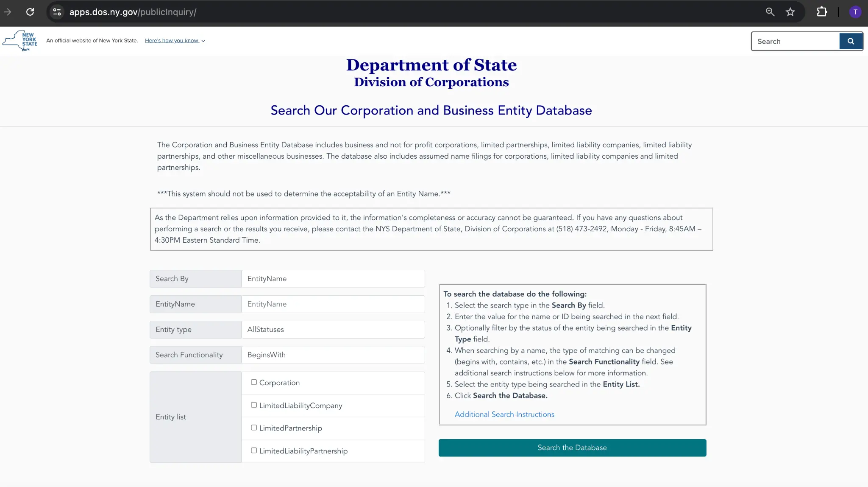Click 'Search Our Corporation and Business Entity Database' heading
The image size is (868, 487).
point(431,110)
